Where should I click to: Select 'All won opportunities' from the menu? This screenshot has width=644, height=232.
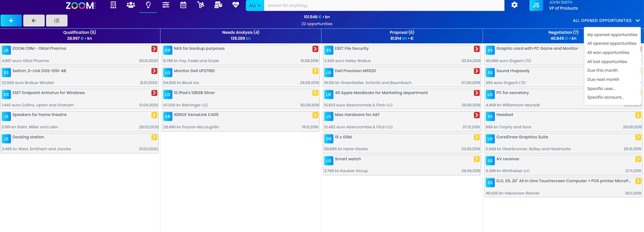pyautogui.click(x=608, y=52)
